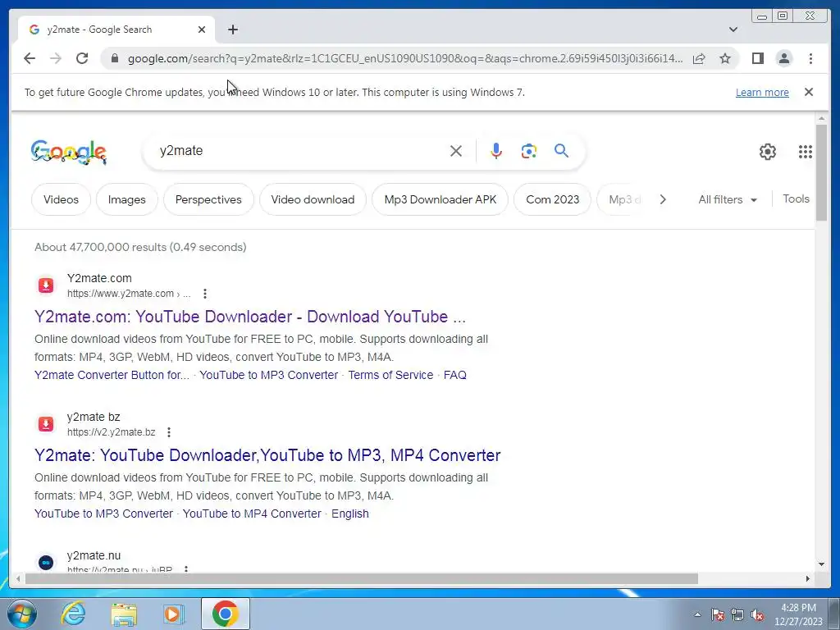Viewport: 840px width, 630px height.
Task: Click the vertical scrollbar thumb
Action: click(821, 171)
